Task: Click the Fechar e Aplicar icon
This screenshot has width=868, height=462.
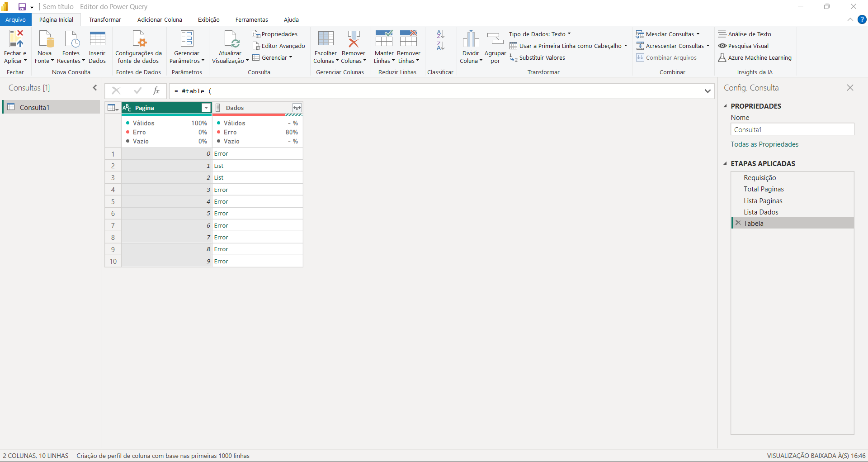Action: [x=16, y=39]
